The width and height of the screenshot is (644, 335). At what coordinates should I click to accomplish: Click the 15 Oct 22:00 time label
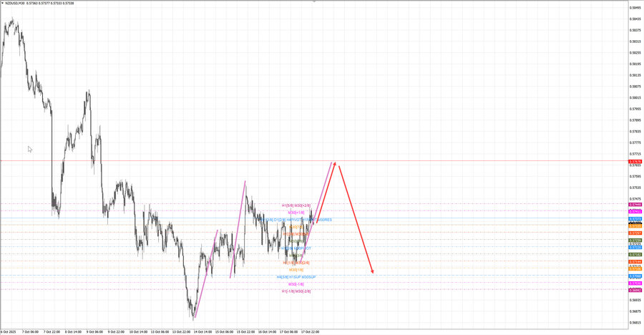pos(245,331)
